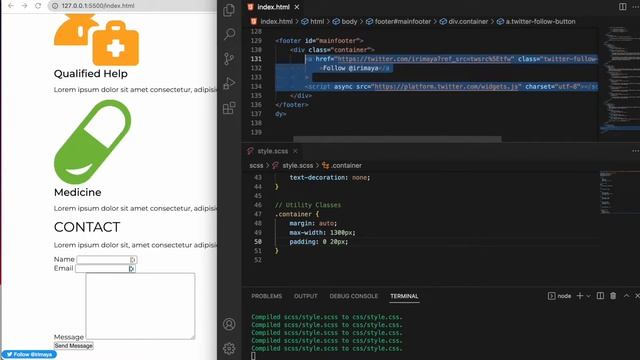The width and height of the screenshot is (640, 360).
Task: Click the scss folder breadcrumb
Action: (256, 166)
